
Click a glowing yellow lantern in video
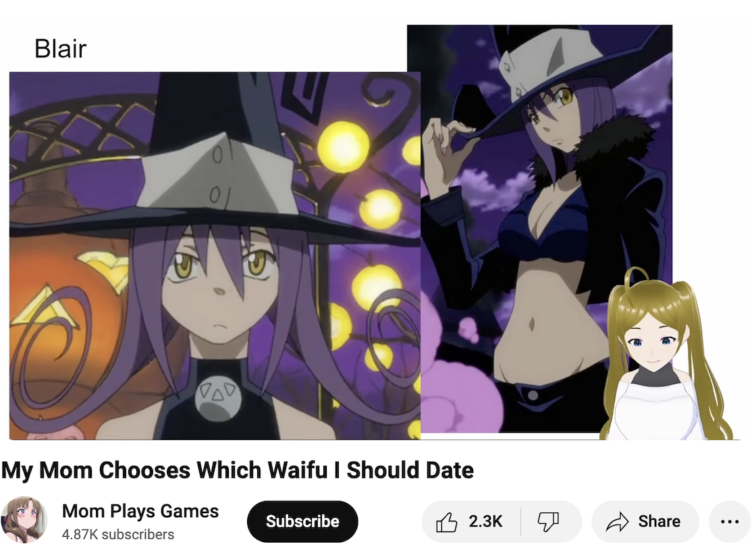pos(343,146)
